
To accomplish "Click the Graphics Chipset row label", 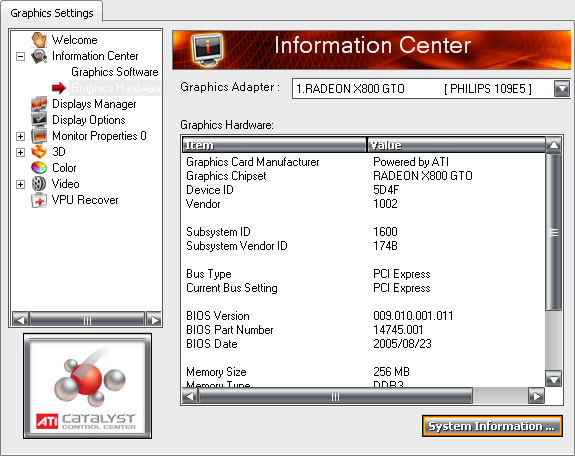I will coord(226,176).
